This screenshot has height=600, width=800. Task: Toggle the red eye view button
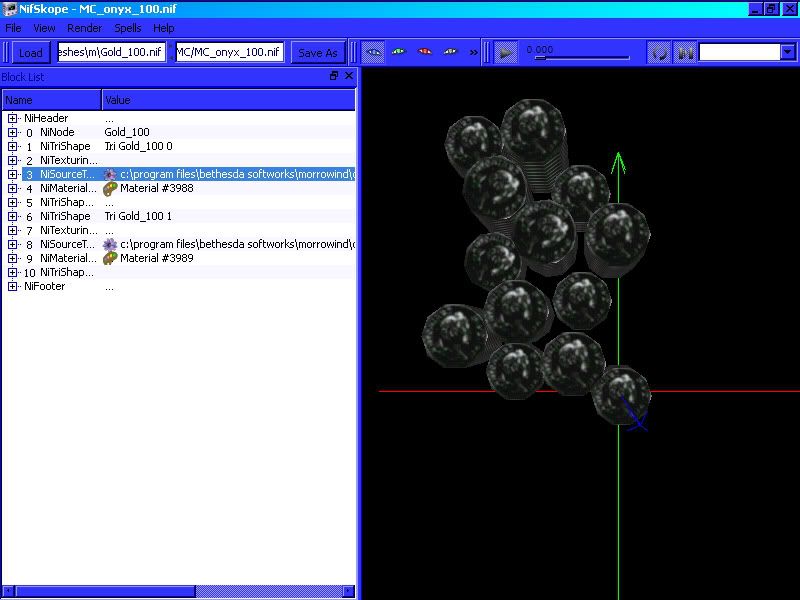(424, 52)
